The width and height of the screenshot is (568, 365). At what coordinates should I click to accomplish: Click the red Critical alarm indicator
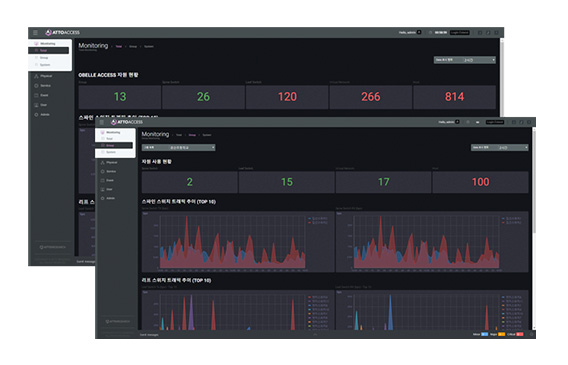tap(520, 335)
